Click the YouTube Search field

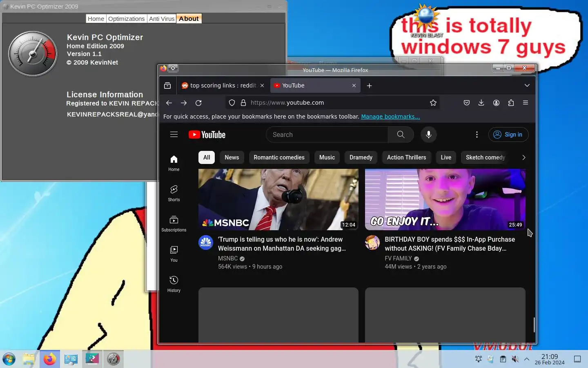click(327, 135)
